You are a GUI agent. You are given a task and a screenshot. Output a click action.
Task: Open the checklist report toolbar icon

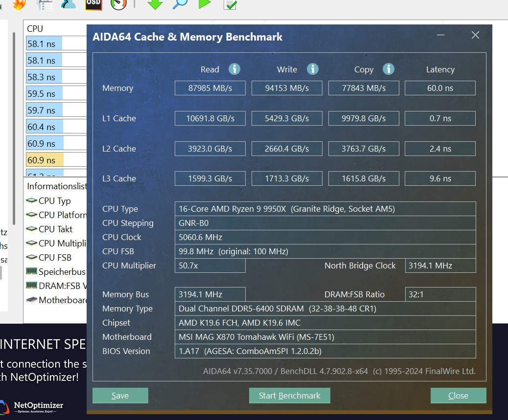(x=45, y=4)
